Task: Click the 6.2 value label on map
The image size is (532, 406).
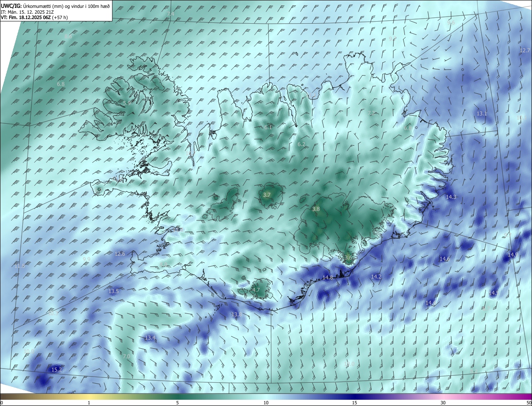Action: coord(301,144)
